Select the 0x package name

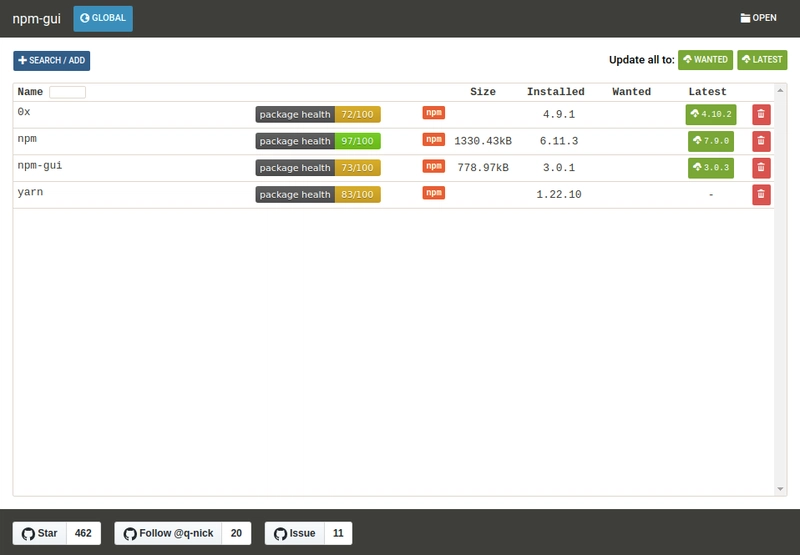point(24,112)
